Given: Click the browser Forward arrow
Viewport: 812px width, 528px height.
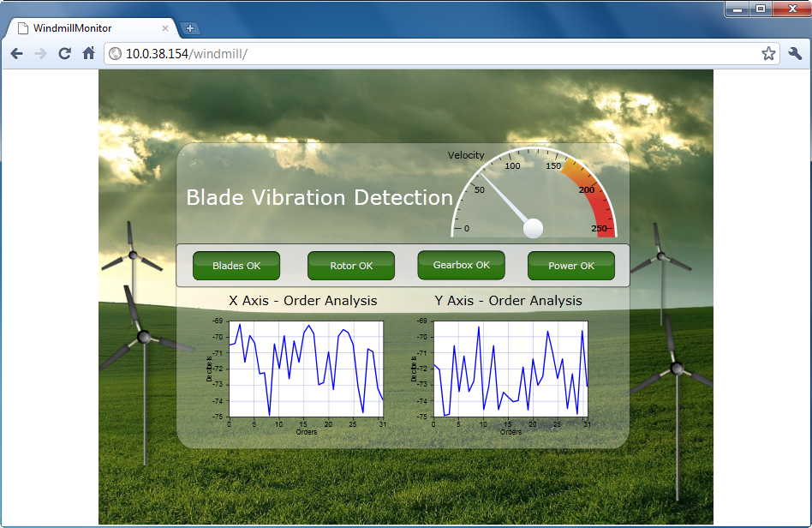Looking at the screenshot, I should pyautogui.click(x=40, y=53).
